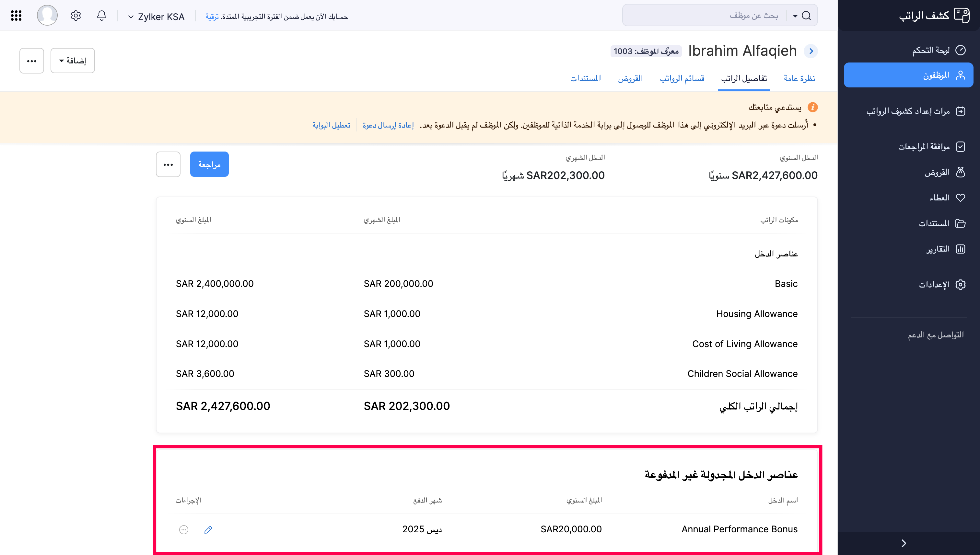Open موافقة المراجعات in the sidebar
980x555 pixels.
[x=926, y=146]
